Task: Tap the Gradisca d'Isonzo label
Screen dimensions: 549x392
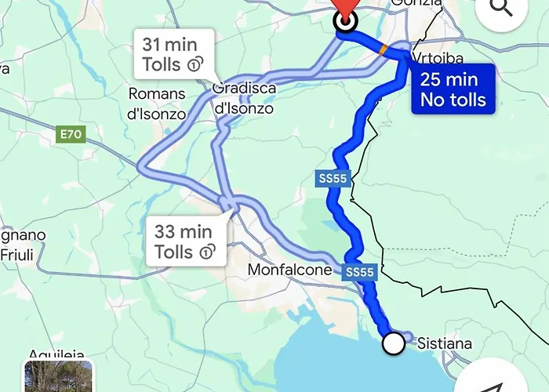Action: (244, 98)
